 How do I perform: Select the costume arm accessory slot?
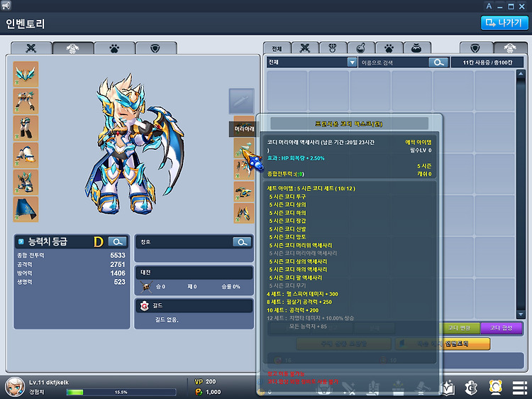[x=244, y=213]
